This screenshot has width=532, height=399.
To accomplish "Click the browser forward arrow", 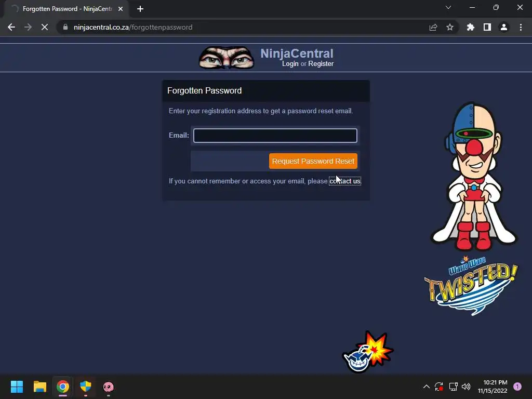I will (28, 27).
